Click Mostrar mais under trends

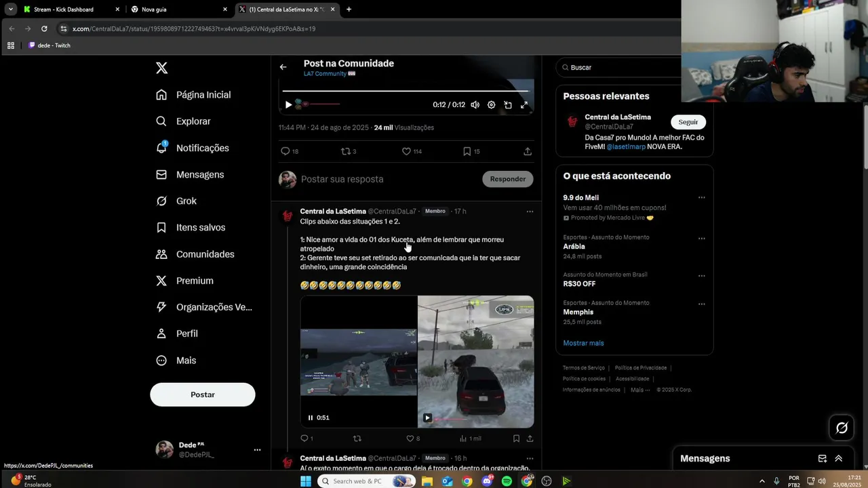point(583,343)
